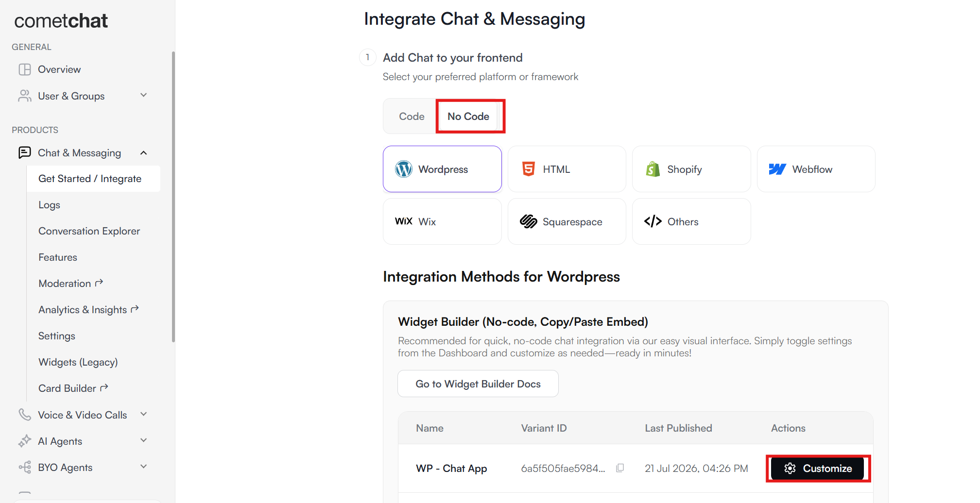Click the BYO Agents nodes icon

25,467
